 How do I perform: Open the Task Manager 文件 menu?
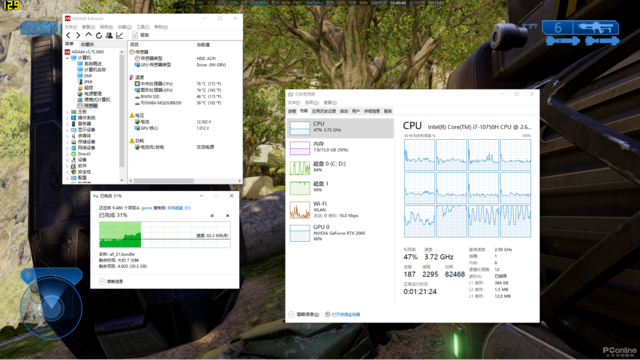[x=293, y=102]
